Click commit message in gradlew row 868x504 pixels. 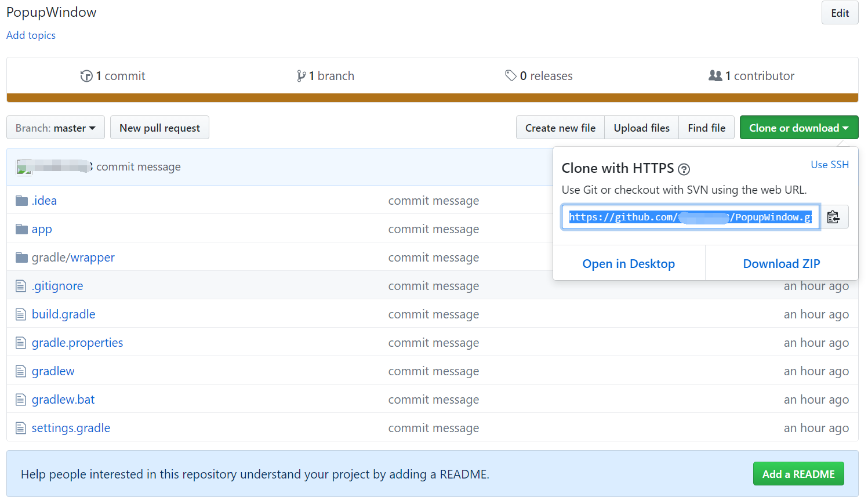(434, 371)
